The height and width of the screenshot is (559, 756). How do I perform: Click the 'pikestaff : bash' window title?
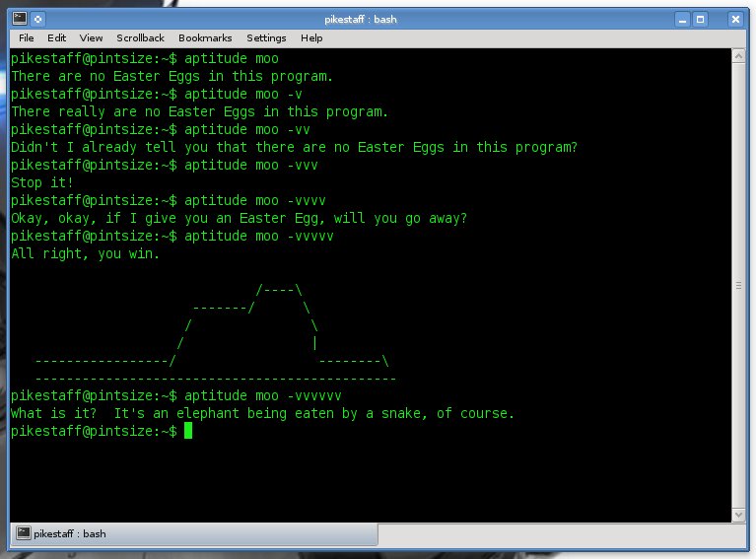pyautogui.click(x=361, y=20)
